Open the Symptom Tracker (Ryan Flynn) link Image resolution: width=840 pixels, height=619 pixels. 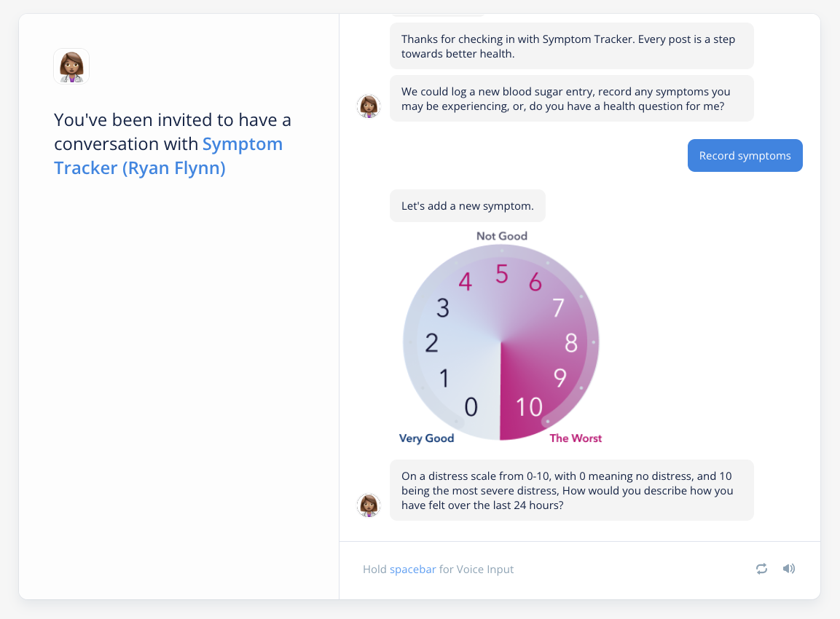(168, 156)
